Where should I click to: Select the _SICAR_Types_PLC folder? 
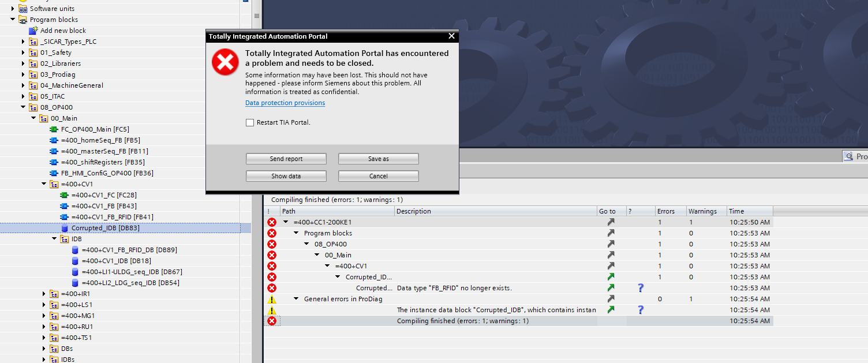pos(68,42)
